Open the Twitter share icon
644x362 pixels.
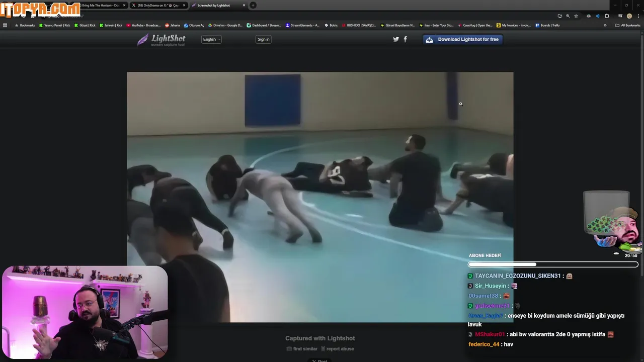tap(396, 39)
